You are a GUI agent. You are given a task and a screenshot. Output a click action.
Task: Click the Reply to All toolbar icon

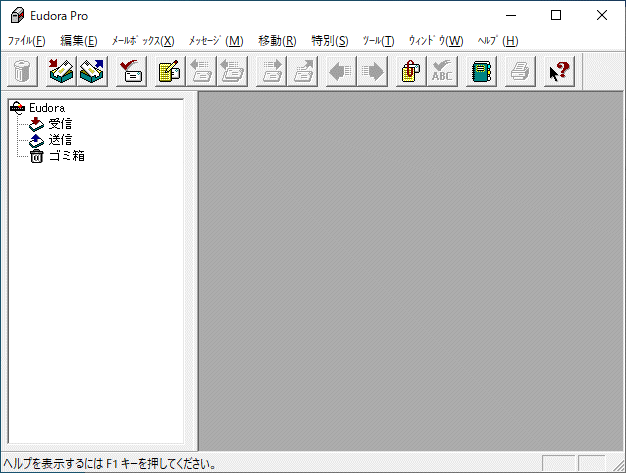click(x=232, y=71)
